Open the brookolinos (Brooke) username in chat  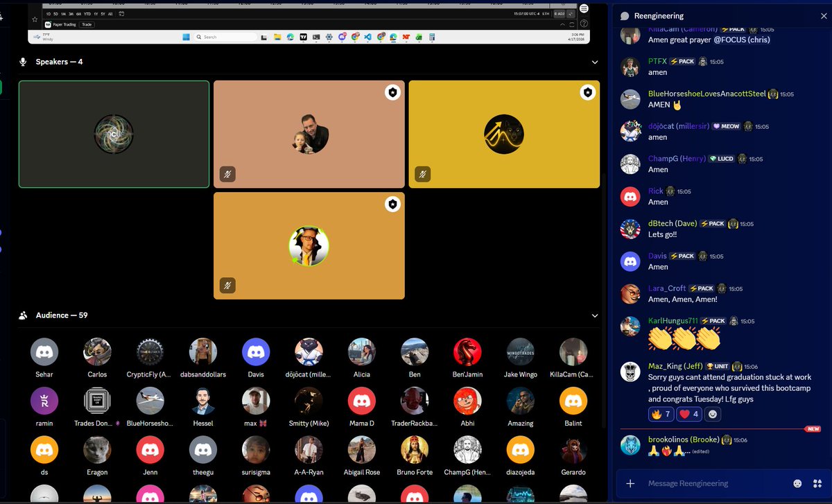tap(684, 440)
